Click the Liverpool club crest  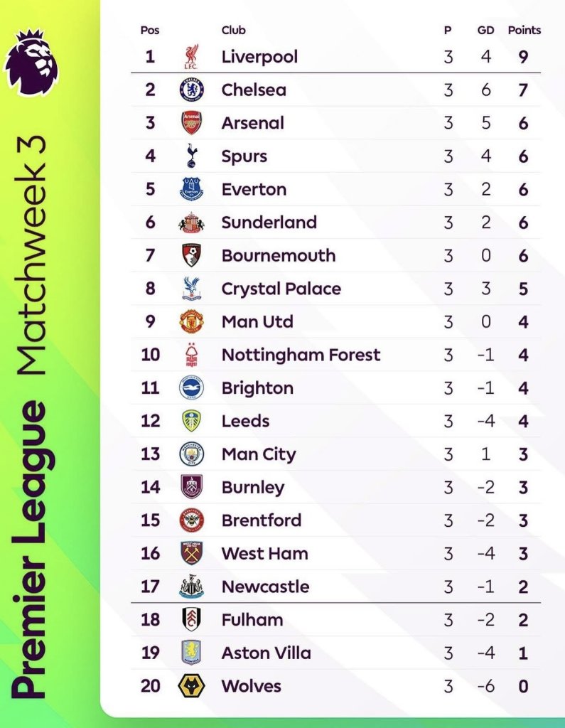(x=191, y=57)
